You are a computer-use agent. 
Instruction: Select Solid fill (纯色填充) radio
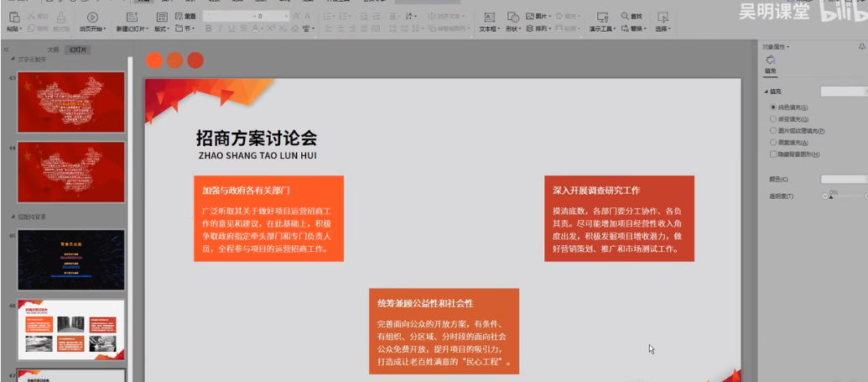[773, 107]
